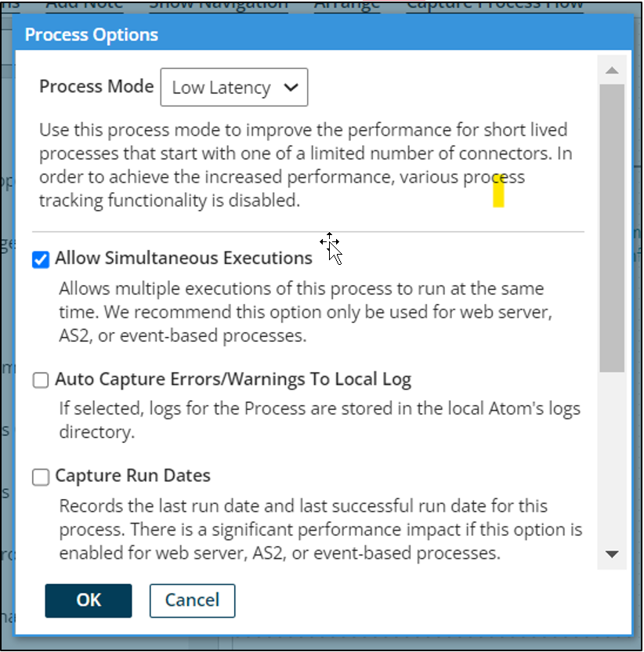
Task: Click the Arrange menu item
Action: (x=346, y=5)
